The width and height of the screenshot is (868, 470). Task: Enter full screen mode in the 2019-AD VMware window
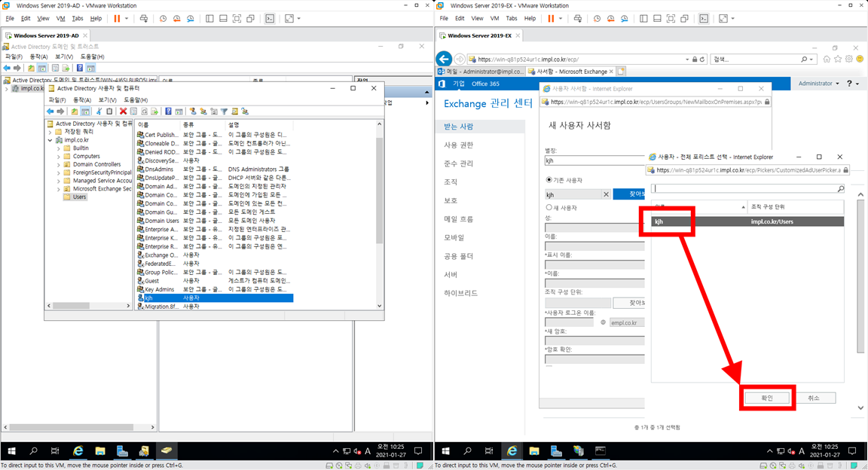237,18
